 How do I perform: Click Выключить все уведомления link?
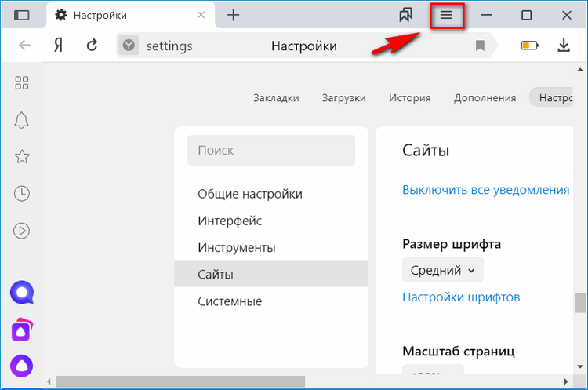pyautogui.click(x=485, y=190)
